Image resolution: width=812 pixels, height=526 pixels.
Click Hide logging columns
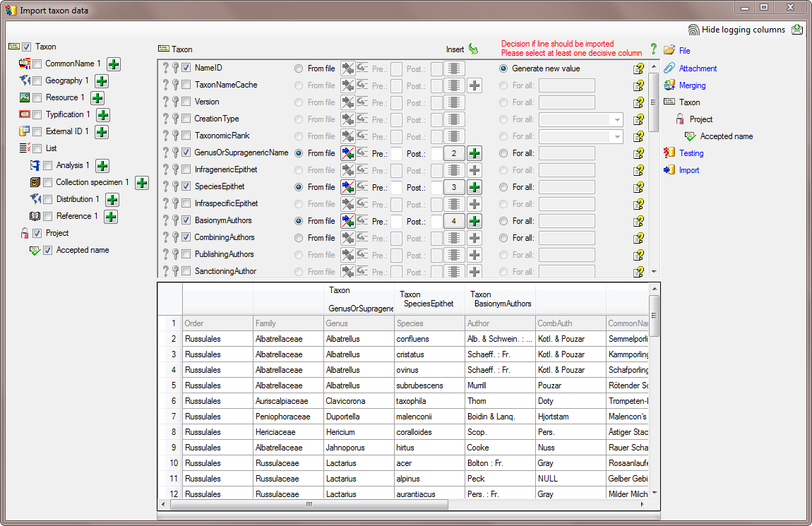coord(743,30)
